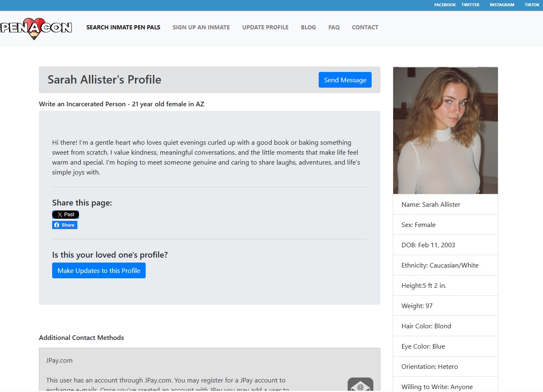Click the 'Share this page:' heading

click(82, 203)
